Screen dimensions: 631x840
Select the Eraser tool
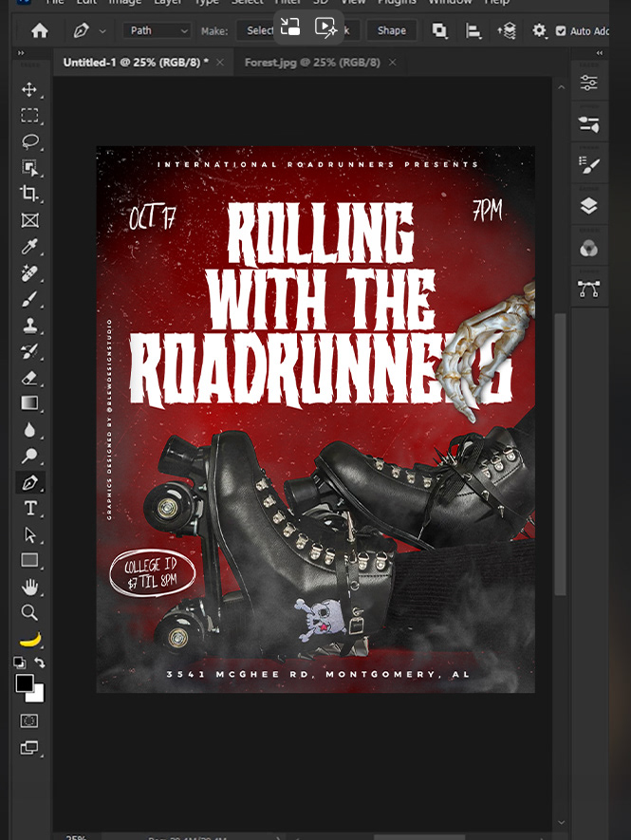click(x=29, y=378)
